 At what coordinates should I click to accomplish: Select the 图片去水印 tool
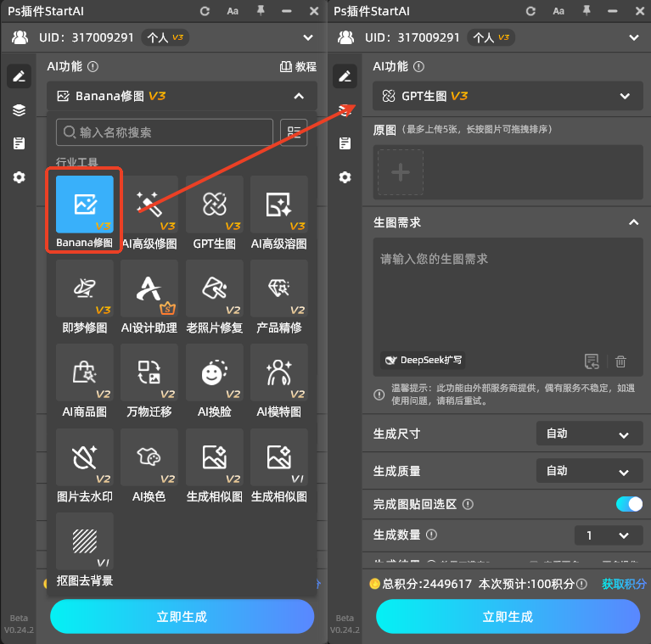point(85,456)
